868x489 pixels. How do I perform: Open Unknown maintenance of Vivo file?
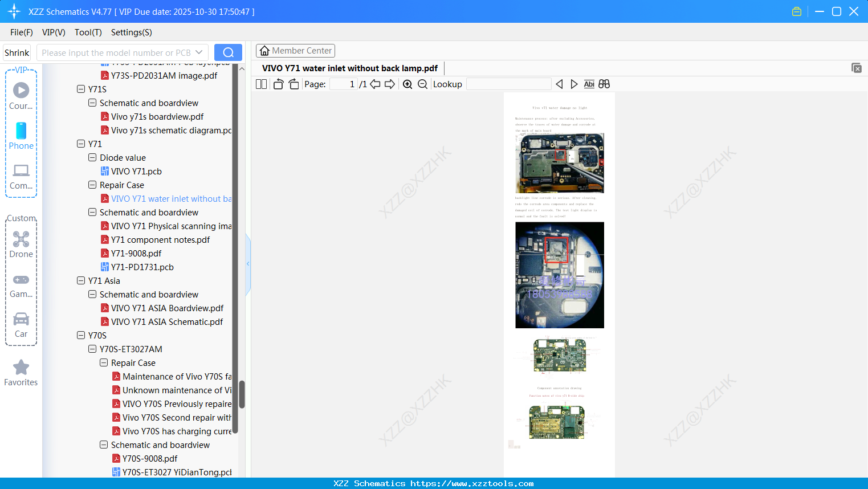tap(172, 390)
